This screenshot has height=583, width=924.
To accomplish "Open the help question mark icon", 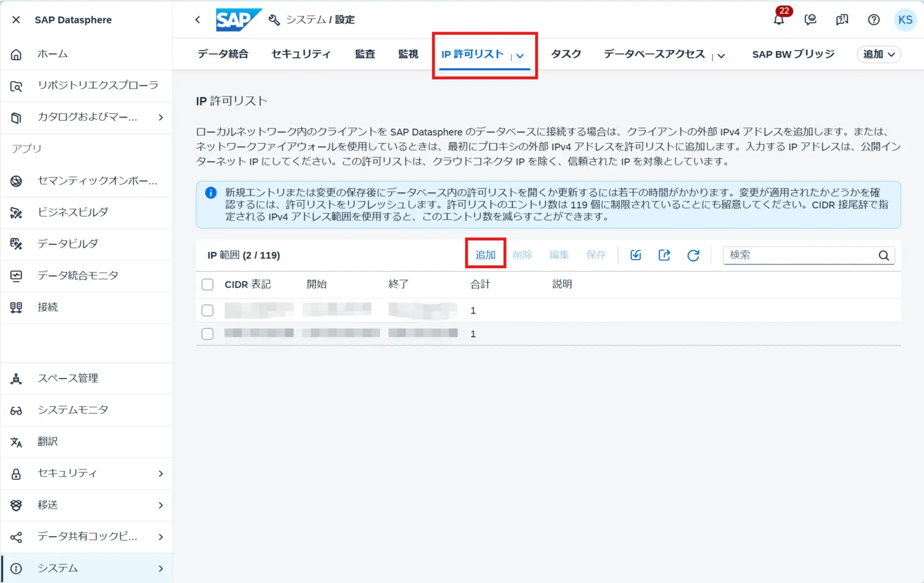I will [x=873, y=20].
